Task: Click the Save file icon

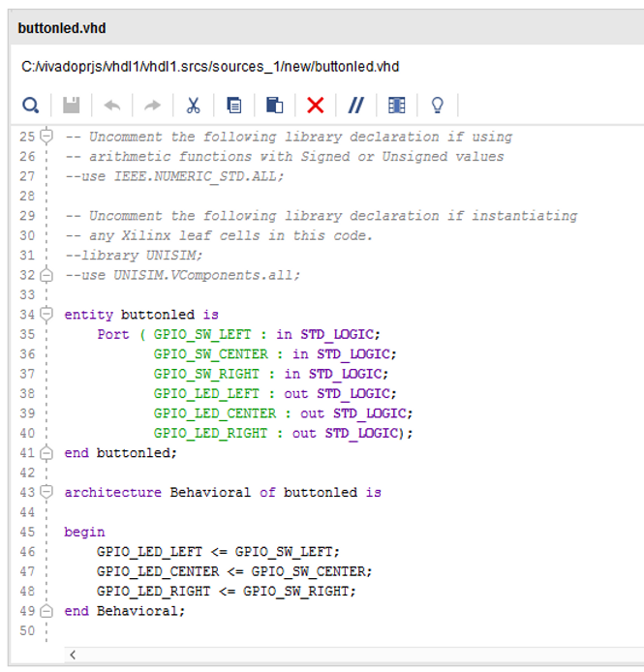Action: click(72, 106)
